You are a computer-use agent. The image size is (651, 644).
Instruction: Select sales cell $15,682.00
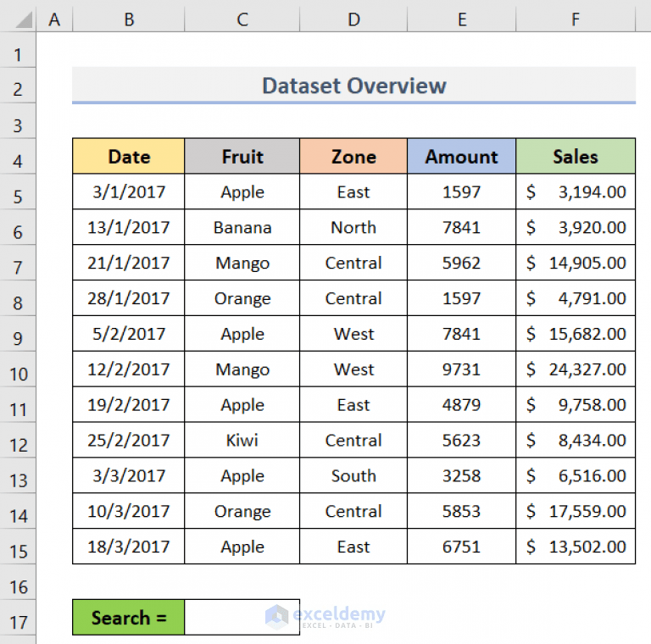(x=576, y=333)
